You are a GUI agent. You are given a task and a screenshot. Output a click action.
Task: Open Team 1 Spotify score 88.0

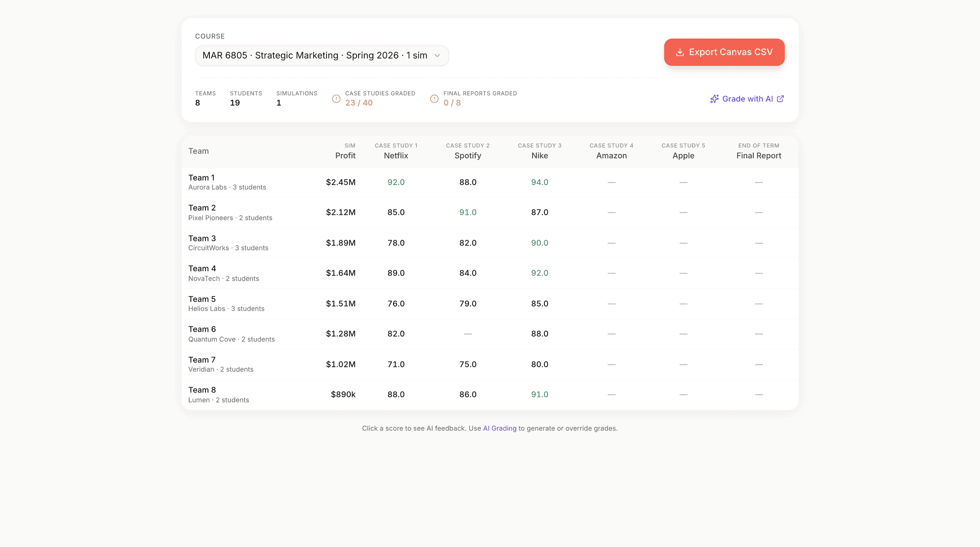click(468, 182)
